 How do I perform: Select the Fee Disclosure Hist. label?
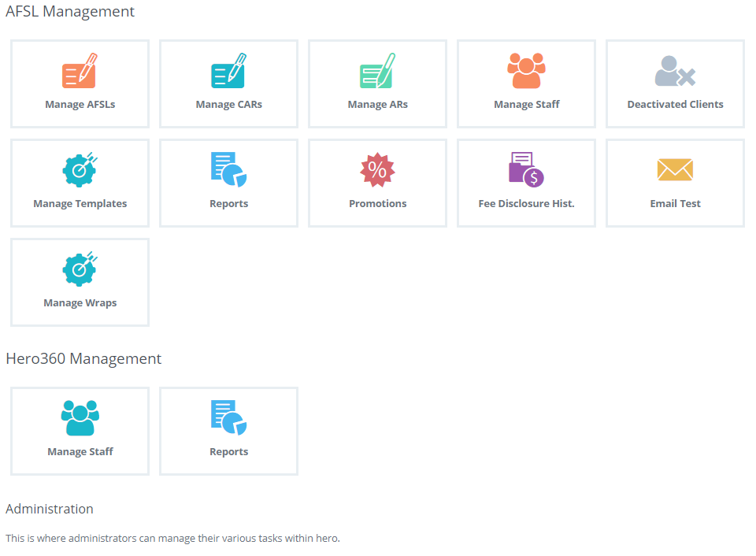[x=526, y=203]
